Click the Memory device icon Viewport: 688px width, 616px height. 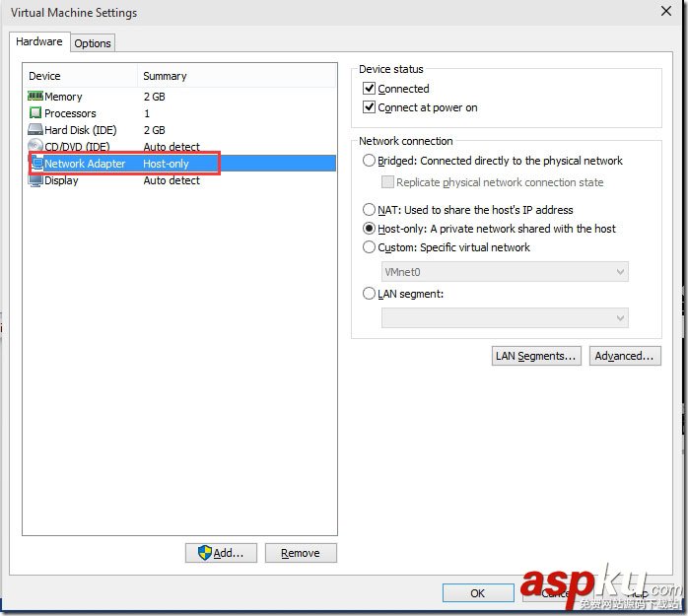tap(35, 96)
